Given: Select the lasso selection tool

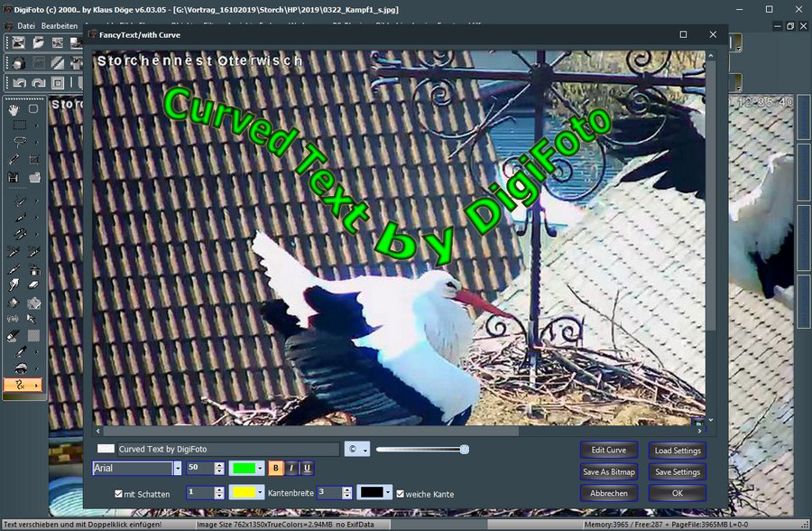Looking at the screenshot, I should tap(19, 142).
